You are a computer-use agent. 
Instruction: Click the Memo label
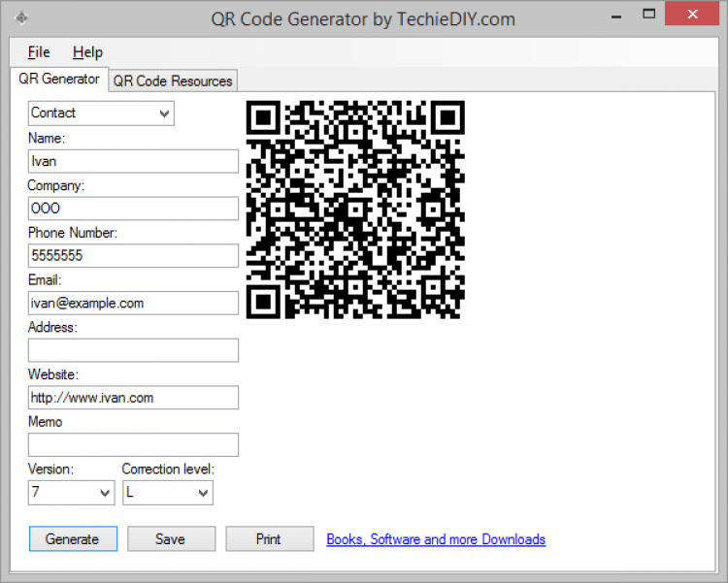coord(45,422)
